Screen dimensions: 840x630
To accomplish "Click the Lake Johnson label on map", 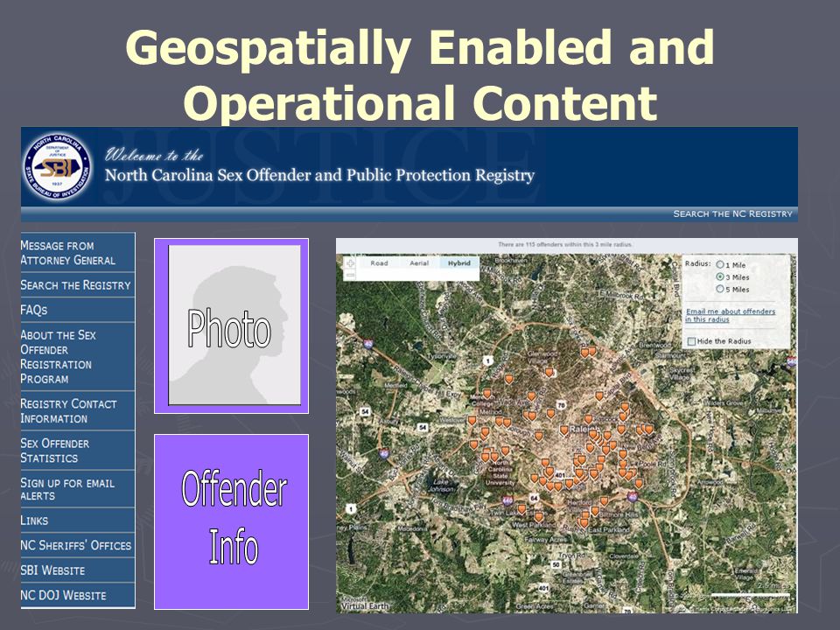I will (x=443, y=486).
